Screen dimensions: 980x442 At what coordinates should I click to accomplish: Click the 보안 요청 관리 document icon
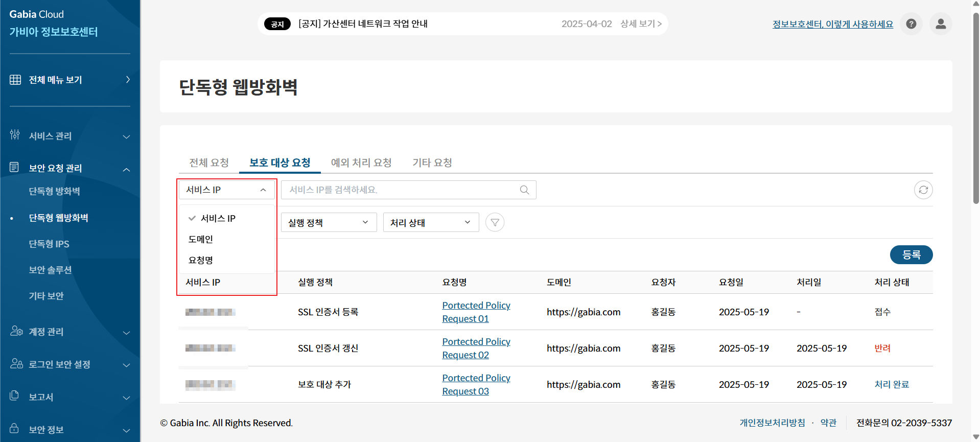click(14, 167)
